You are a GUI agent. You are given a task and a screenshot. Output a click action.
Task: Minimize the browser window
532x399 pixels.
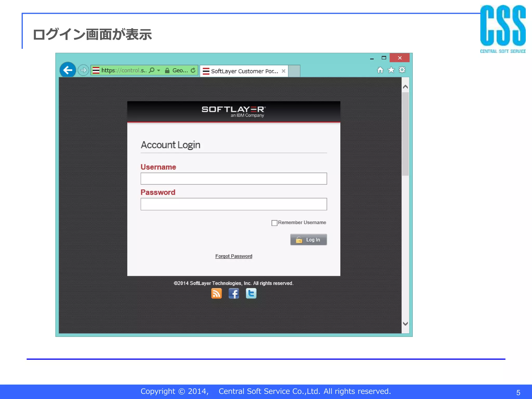pyautogui.click(x=372, y=58)
